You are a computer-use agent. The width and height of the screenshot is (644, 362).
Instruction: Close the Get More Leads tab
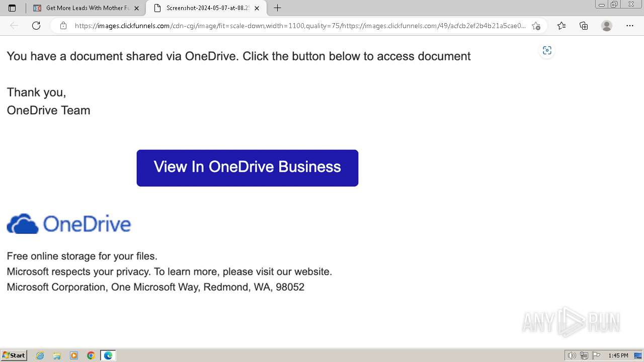pyautogui.click(x=136, y=8)
